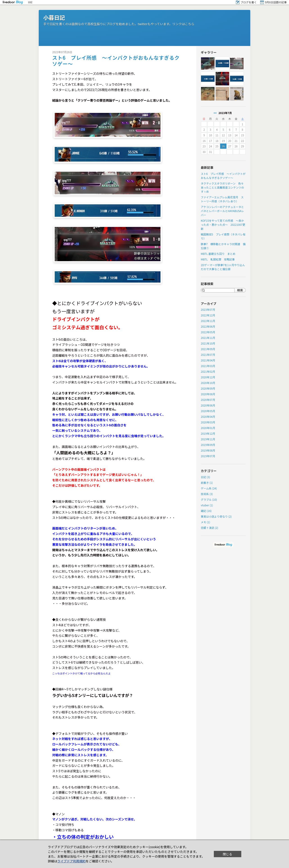The image size is (289, 868).
Task: Open category 技術系 (3)
Action: (x=207, y=494)
